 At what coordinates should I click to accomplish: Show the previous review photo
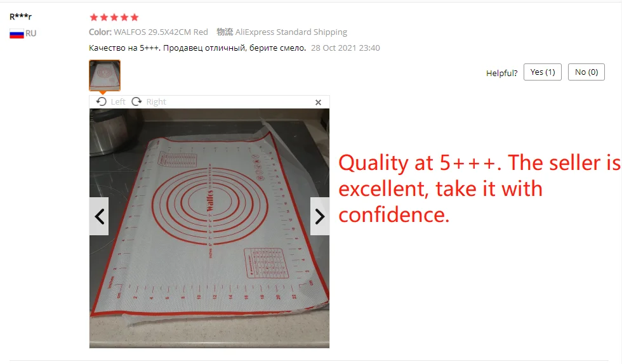point(99,216)
